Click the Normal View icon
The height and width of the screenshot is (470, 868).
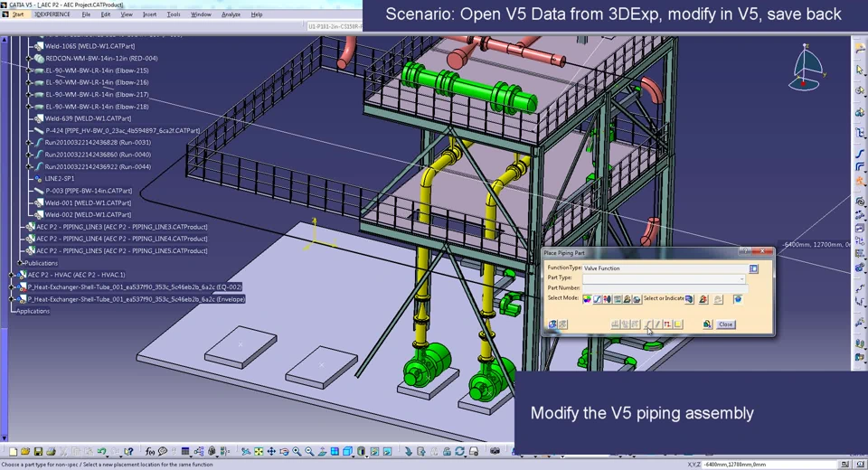pos(322,452)
